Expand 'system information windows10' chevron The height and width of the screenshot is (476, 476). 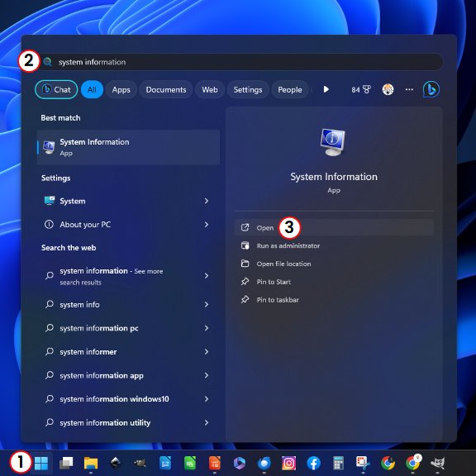pos(207,399)
